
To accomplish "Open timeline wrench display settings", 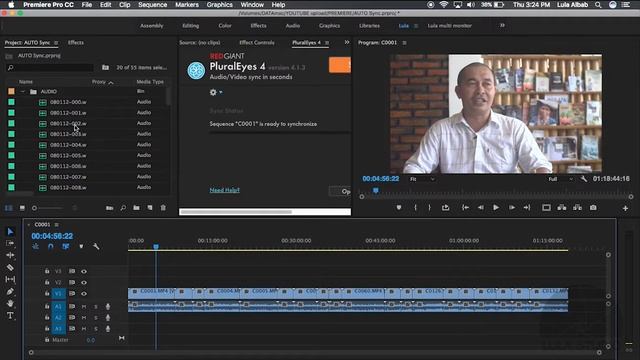I will (96, 247).
